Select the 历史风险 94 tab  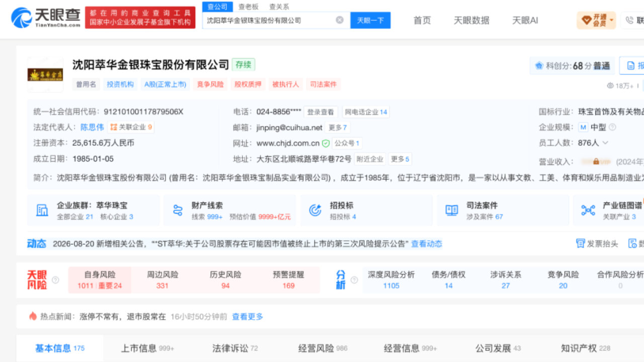point(225,280)
